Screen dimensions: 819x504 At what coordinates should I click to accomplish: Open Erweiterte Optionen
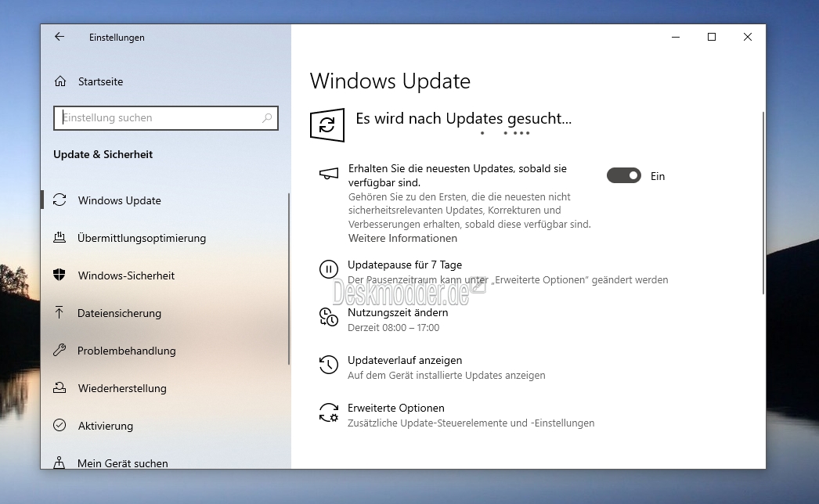pyautogui.click(x=396, y=408)
